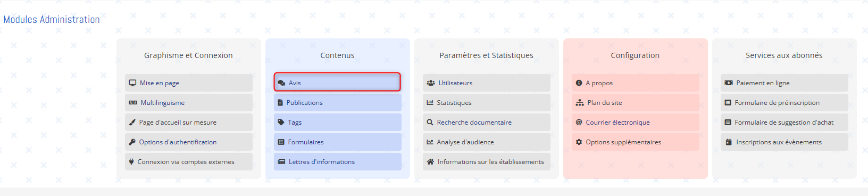Image resolution: width=868 pixels, height=196 pixels.
Task: Click the sitemap icon beside Plan du site
Action: coord(580,103)
